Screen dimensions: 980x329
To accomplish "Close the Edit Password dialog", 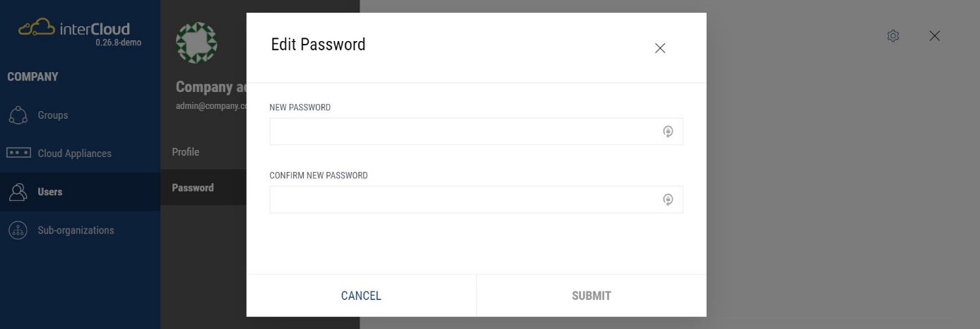I will pos(660,48).
